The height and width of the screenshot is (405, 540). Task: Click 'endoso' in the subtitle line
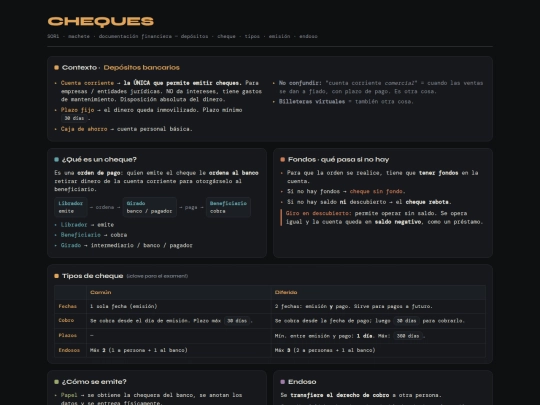click(308, 36)
